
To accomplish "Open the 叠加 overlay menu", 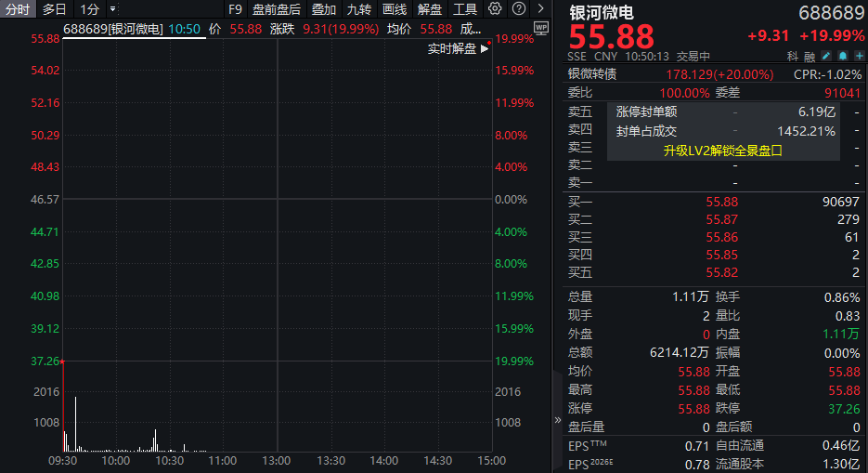I will point(324,9).
